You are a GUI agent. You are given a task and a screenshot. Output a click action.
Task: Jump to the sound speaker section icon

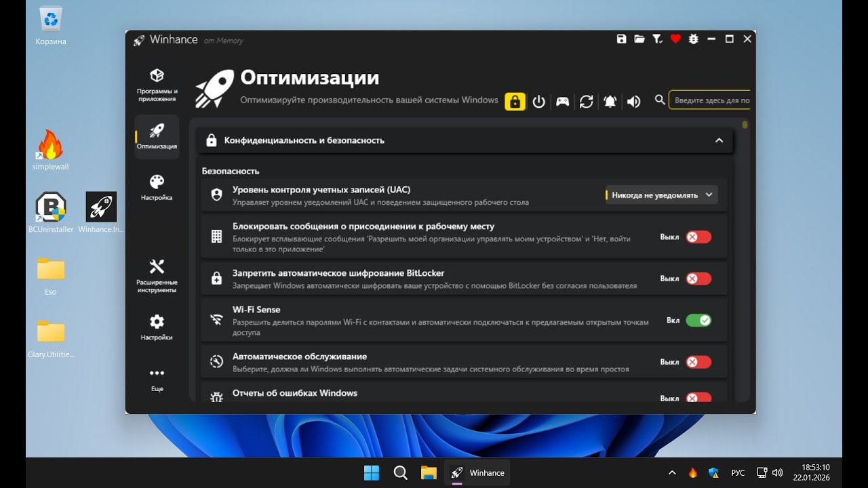tap(634, 102)
